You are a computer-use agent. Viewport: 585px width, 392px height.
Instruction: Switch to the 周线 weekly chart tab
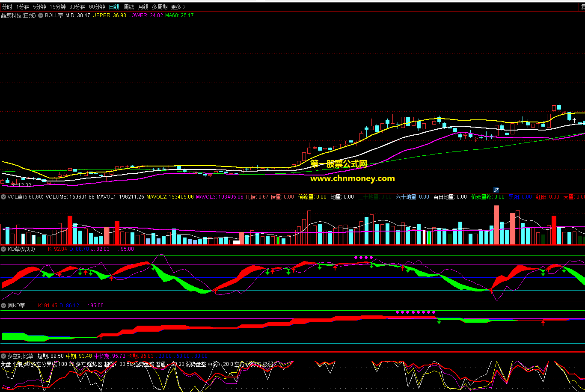(x=128, y=7)
